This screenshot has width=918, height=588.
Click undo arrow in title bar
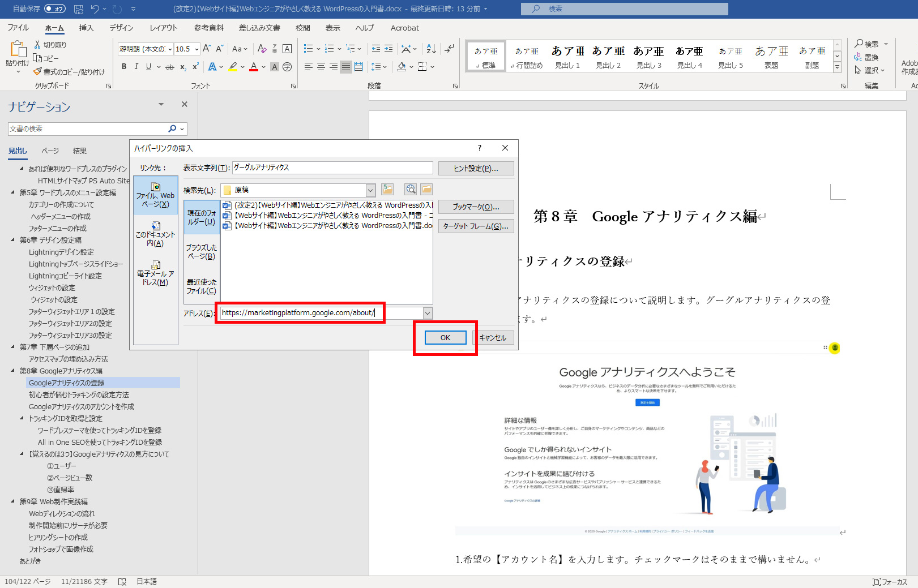tap(95, 9)
